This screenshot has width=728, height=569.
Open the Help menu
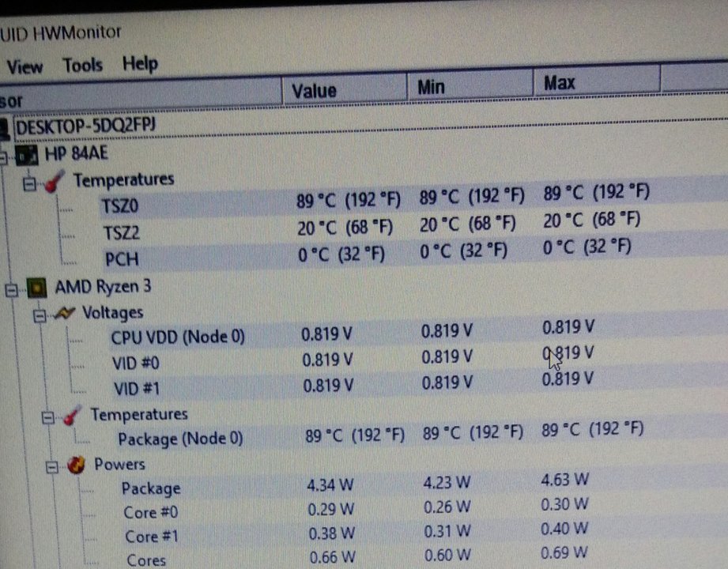tap(140, 63)
